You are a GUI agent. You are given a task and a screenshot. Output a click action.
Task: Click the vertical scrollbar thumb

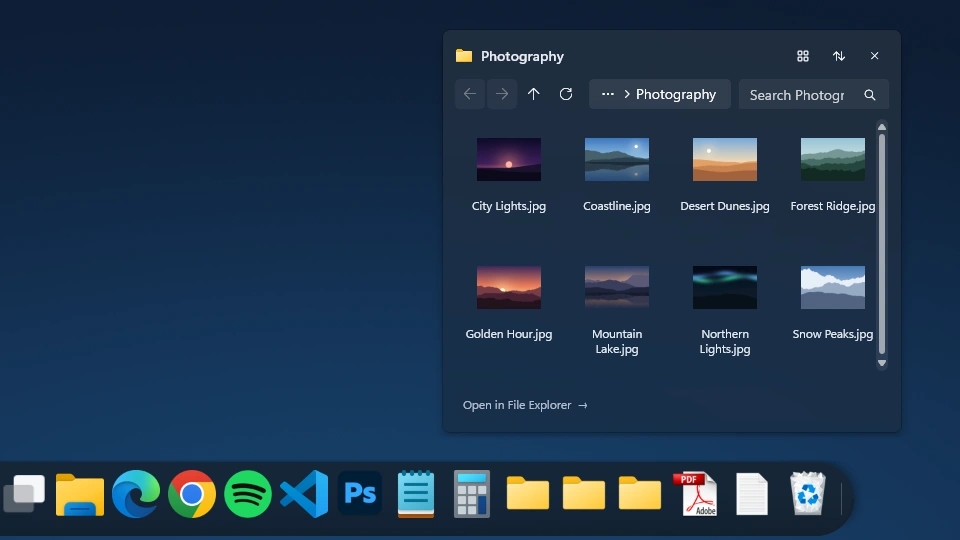(x=882, y=244)
